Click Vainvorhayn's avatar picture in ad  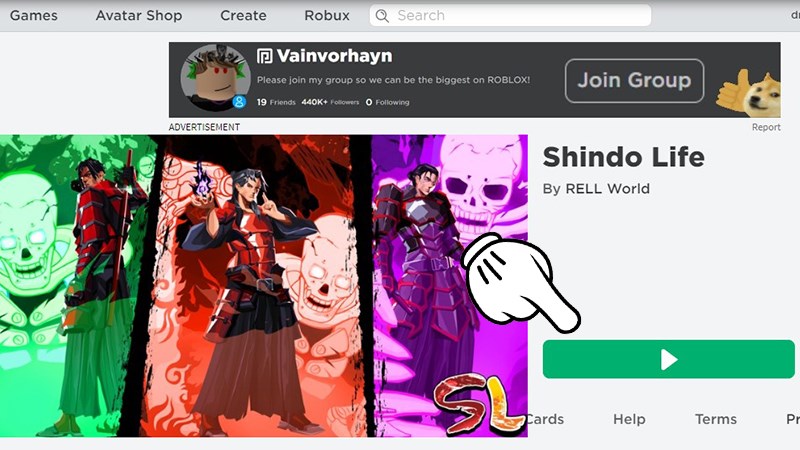(x=215, y=78)
